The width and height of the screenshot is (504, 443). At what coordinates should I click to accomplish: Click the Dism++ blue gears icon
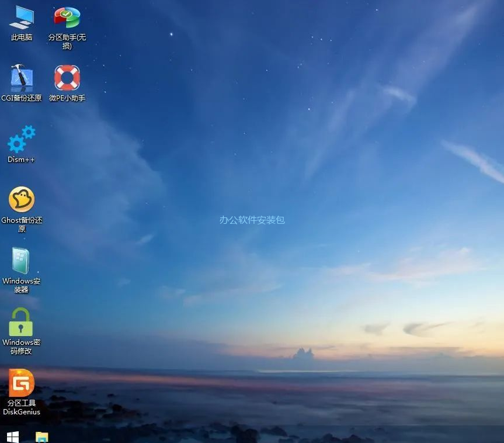click(22, 139)
